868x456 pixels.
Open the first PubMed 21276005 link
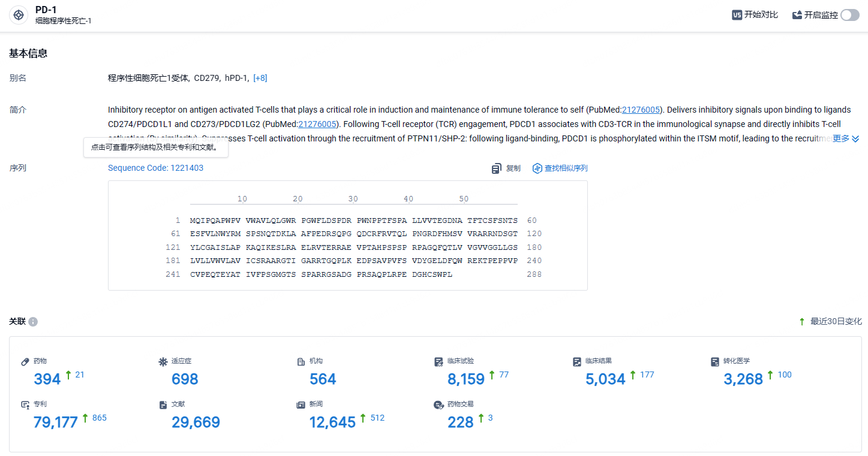(641, 110)
